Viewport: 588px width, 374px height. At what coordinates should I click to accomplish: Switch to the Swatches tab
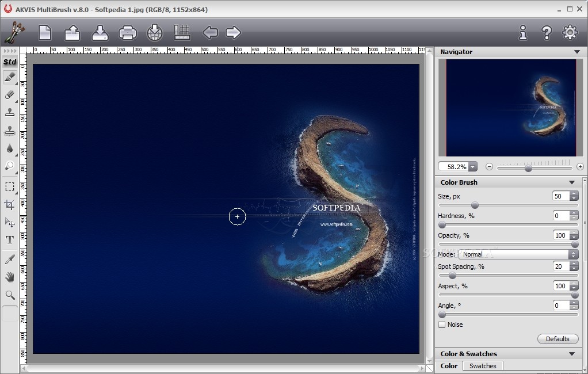[x=483, y=366]
